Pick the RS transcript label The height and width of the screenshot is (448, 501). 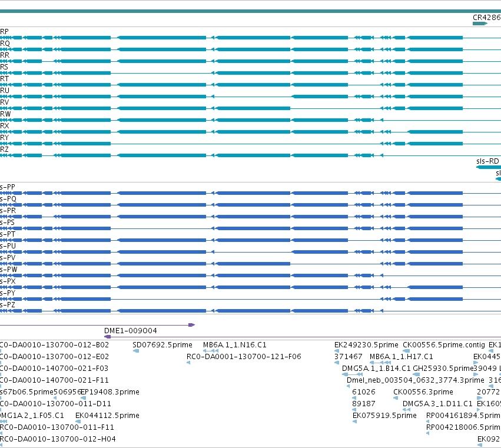[x=4, y=67]
